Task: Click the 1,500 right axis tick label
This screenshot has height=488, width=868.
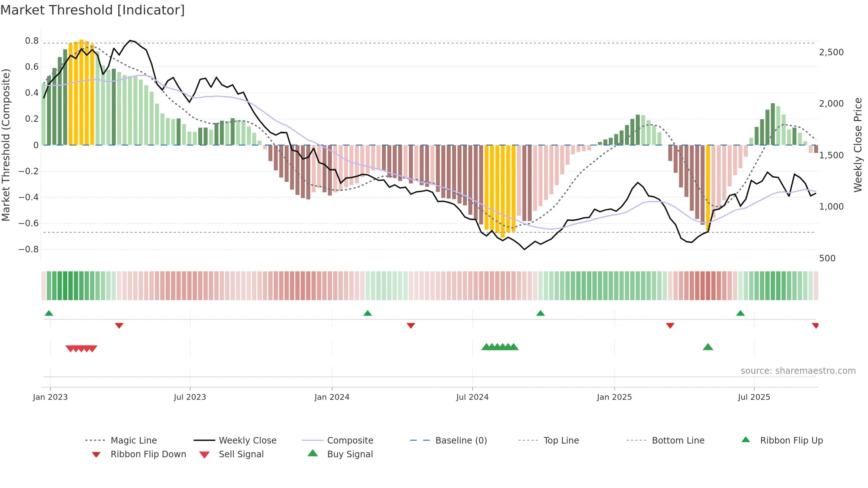Action: coord(831,155)
